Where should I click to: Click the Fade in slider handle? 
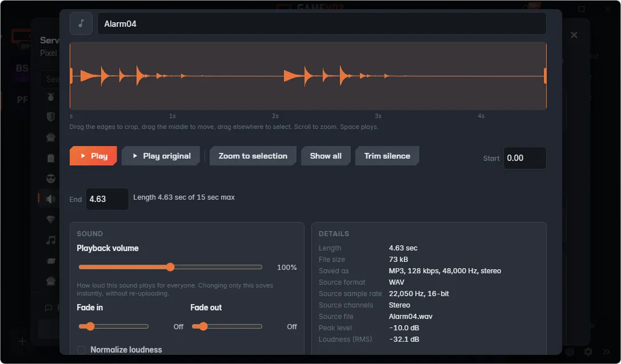[x=90, y=326]
